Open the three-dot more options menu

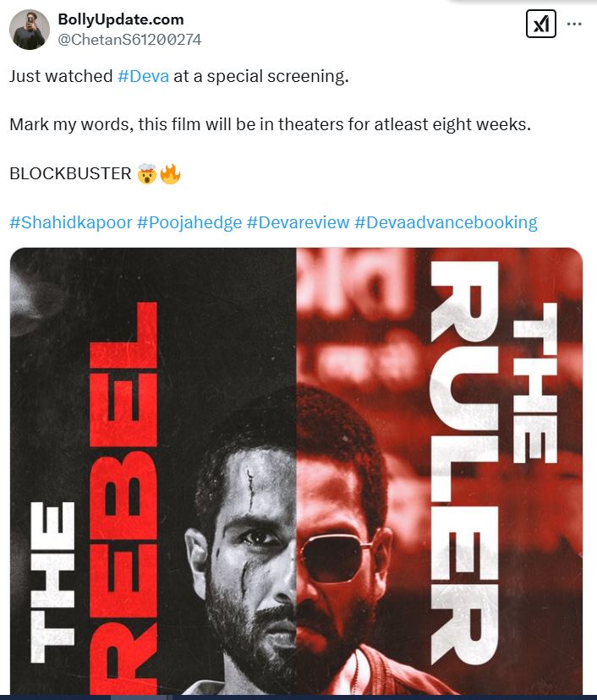[574, 25]
